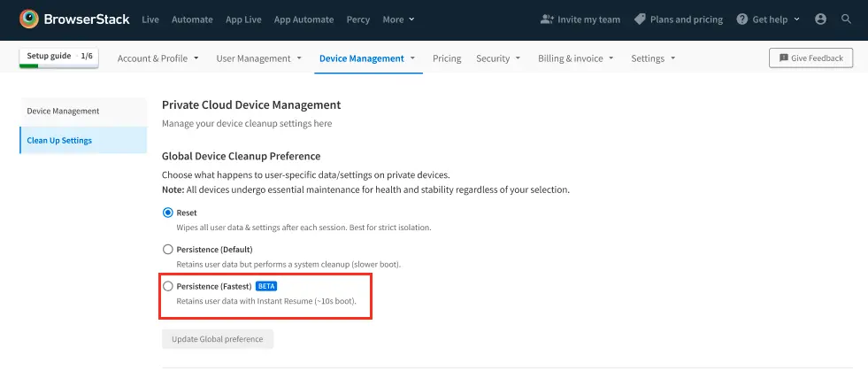
Task: Click the BETA badge next to Persistence (Fastest)
Action: (x=266, y=286)
